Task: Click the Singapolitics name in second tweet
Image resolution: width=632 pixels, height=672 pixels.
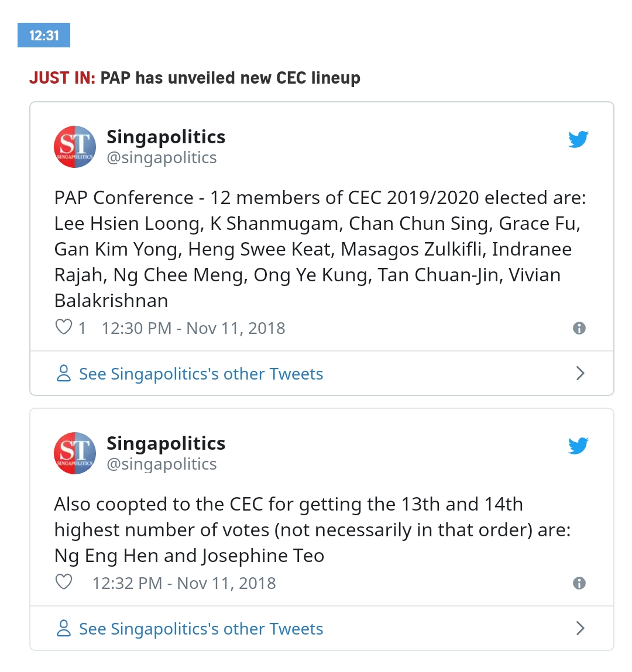Action: coord(166,443)
